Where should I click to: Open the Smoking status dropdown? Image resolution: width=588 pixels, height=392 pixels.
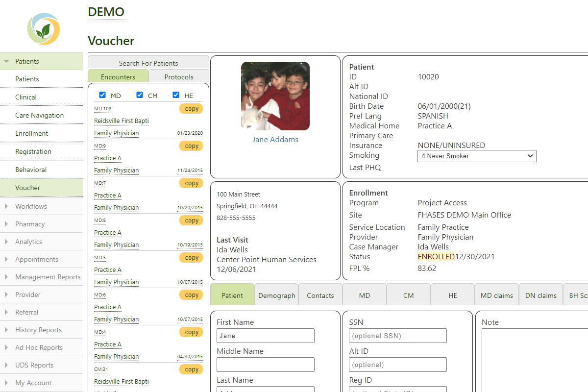coord(477,156)
